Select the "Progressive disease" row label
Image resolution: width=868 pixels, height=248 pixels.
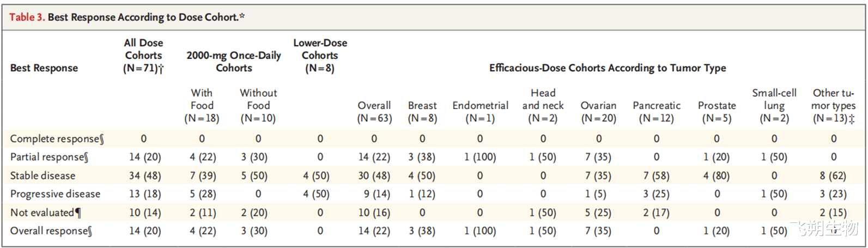(x=55, y=194)
